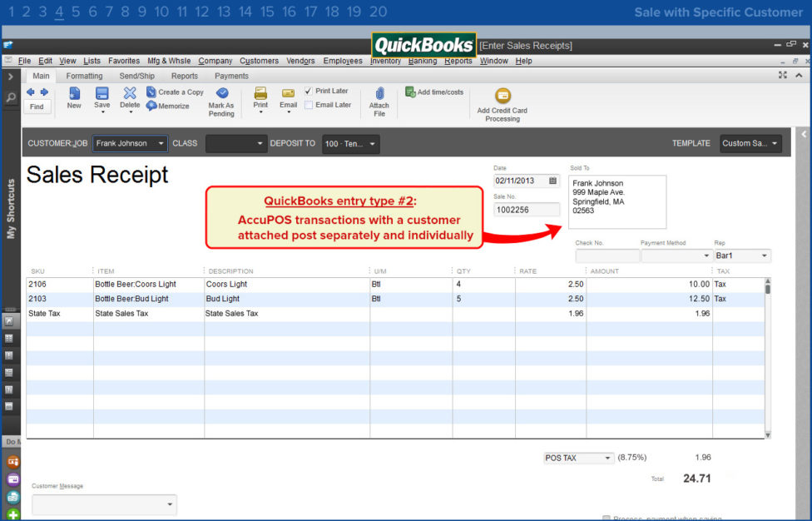Click the SKU 2106 cell
Screen dimensions: 812x521
60,285
